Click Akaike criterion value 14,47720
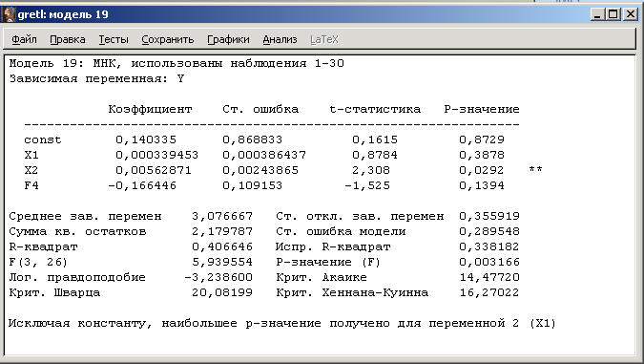 click(x=489, y=277)
